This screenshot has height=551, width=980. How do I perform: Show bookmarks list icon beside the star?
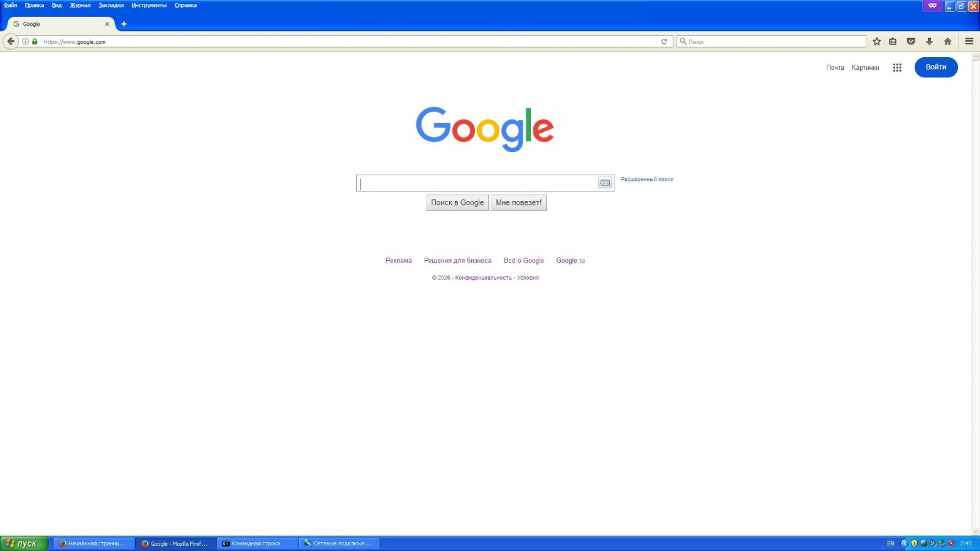(x=893, y=41)
